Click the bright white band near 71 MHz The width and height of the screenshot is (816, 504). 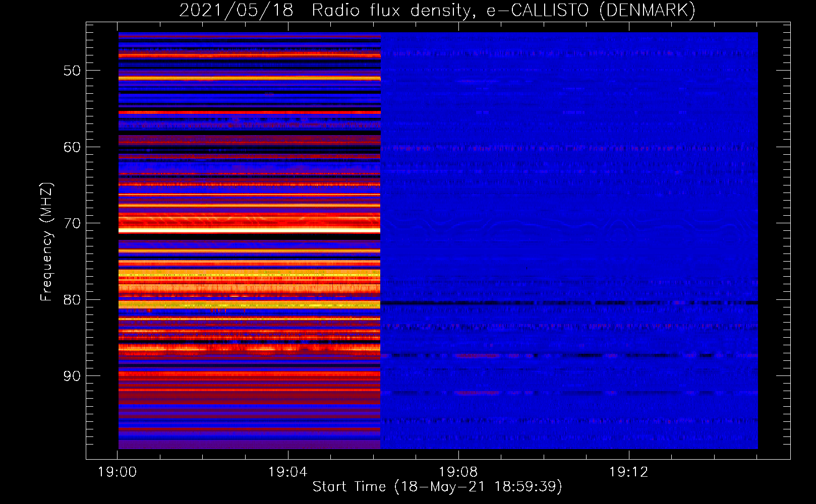(x=249, y=230)
